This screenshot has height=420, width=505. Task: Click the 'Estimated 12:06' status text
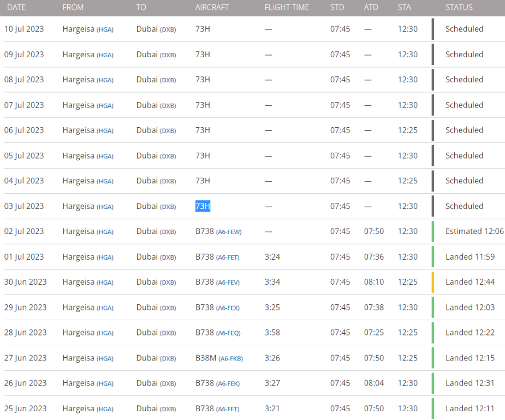pyautogui.click(x=474, y=231)
